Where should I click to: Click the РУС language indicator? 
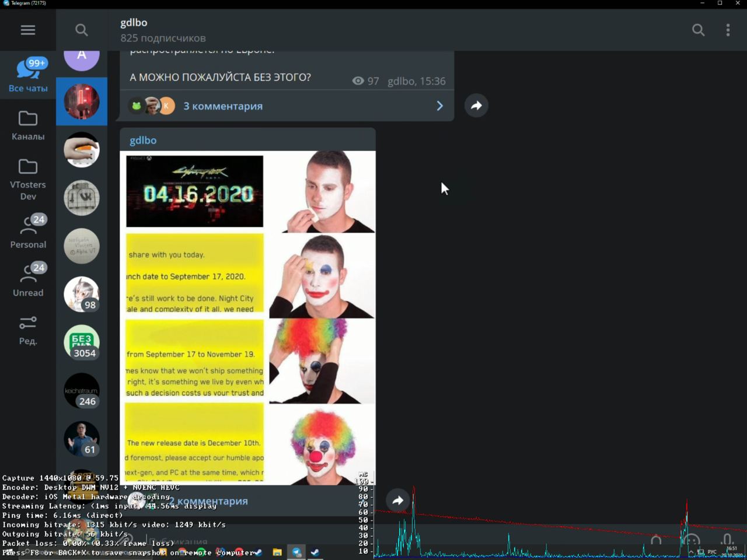click(x=712, y=552)
